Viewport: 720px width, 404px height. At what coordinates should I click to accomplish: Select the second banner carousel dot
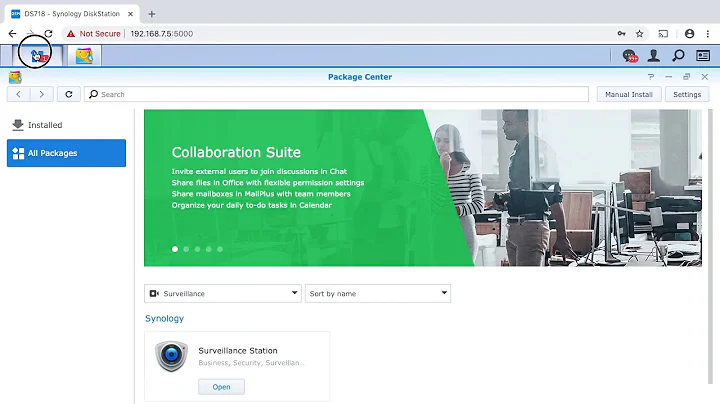pyautogui.click(x=186, y=249)
